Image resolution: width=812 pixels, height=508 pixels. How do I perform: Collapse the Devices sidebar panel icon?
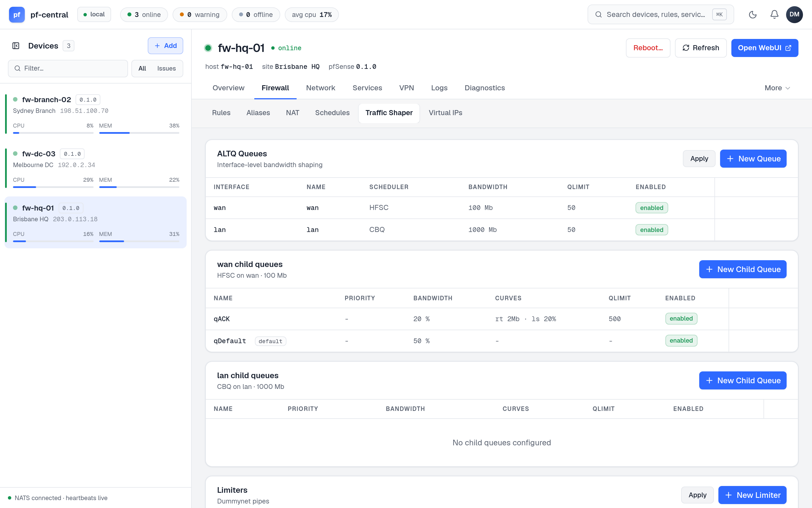[x=16, y=46]
